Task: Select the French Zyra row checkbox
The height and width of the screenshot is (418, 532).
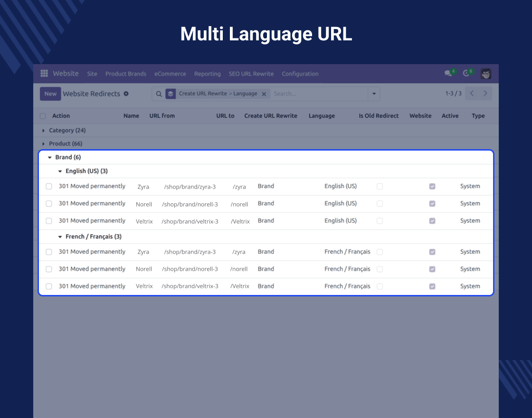Action: 49,252
